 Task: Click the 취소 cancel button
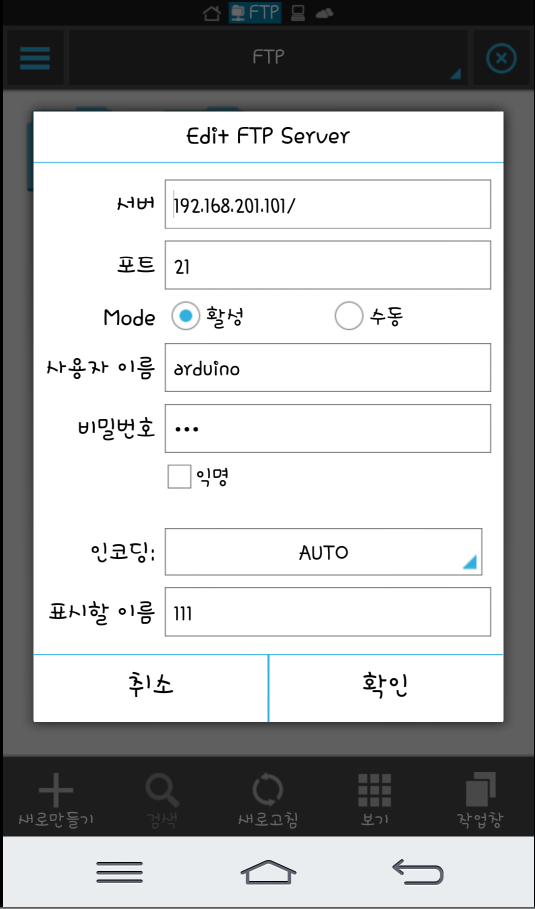click(151, 688)
